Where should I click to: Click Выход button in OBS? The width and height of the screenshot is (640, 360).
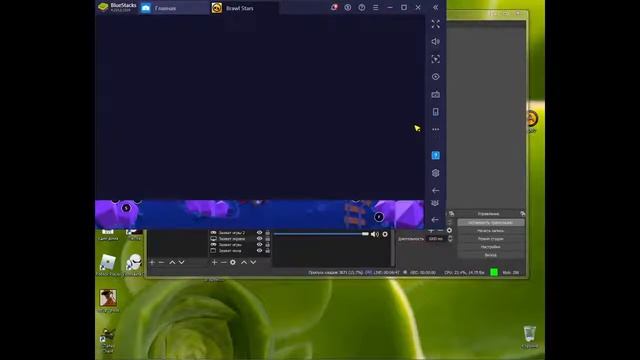tap(491, 255)
